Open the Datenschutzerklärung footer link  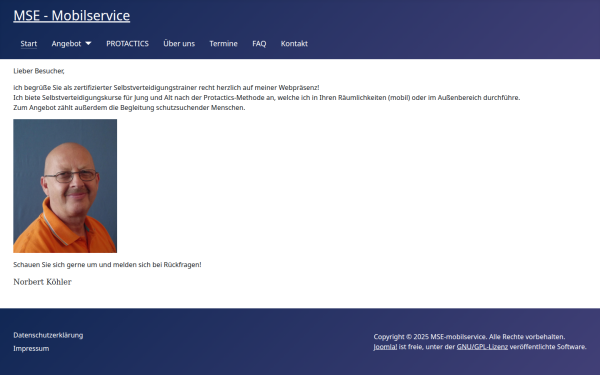coord(48,335)
